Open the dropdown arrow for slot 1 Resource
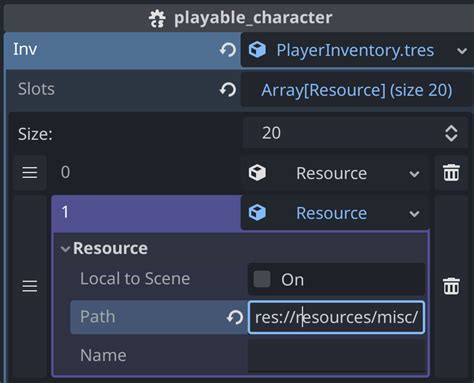 coord(414,214)
